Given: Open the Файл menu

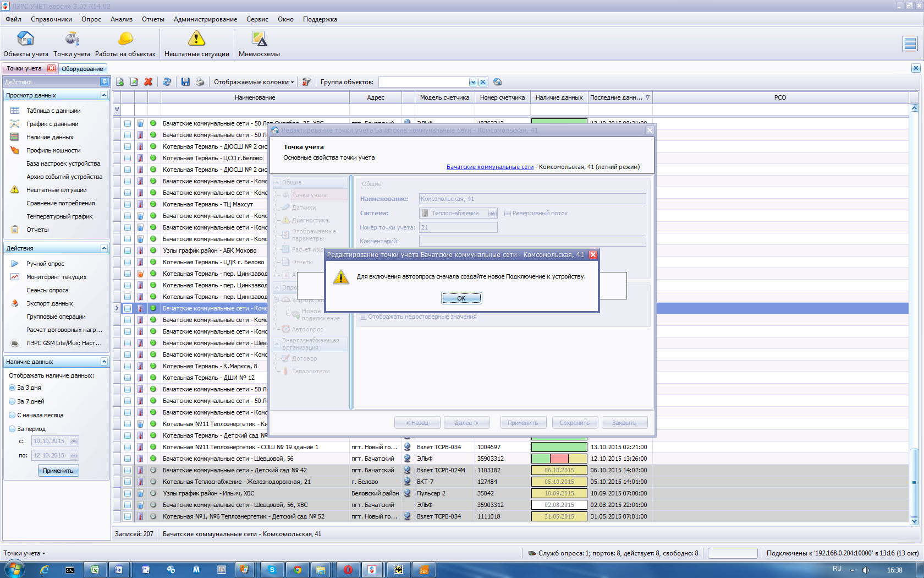Looking at the screenshot, I should tap(14, 19).
